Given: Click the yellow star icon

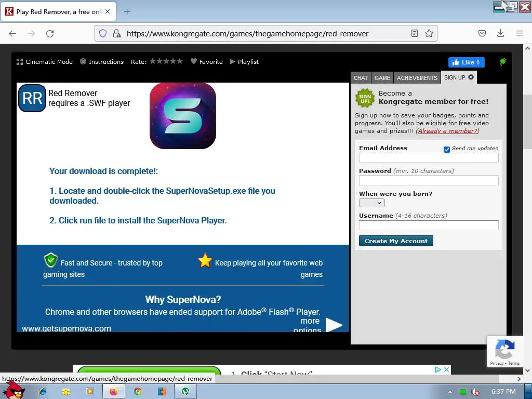Looking at the screenshot, I should [x=205, y=261].
